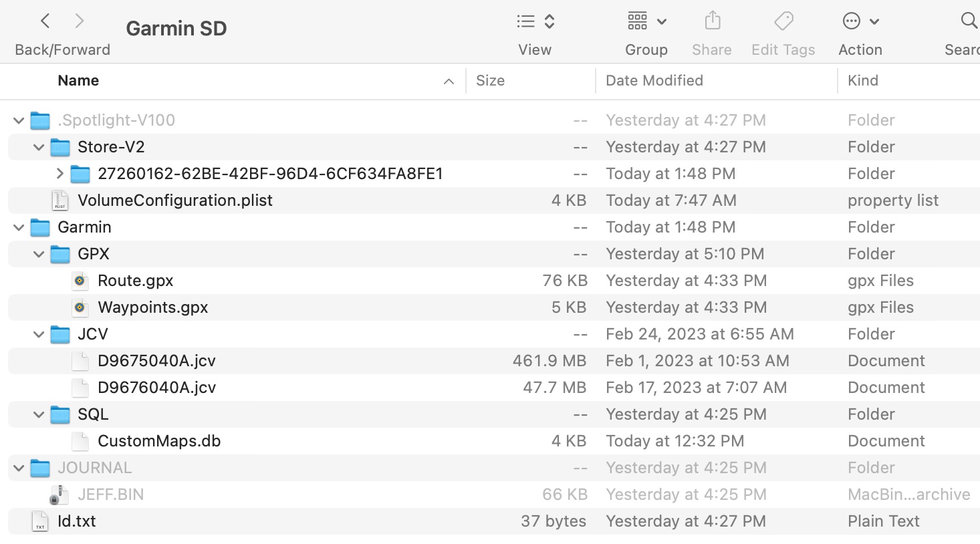This screenshot has width=980, height=544.
Task: Select the Garmin folder icon
Action: tap(40, 227)
